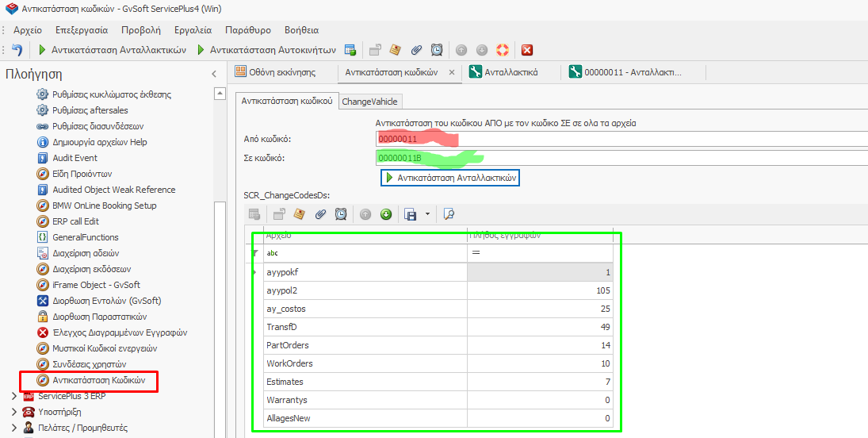Click the red X close icon in main toolbar
The height and width of the screenshot is (438, 868).
click(x=527, y=50)
